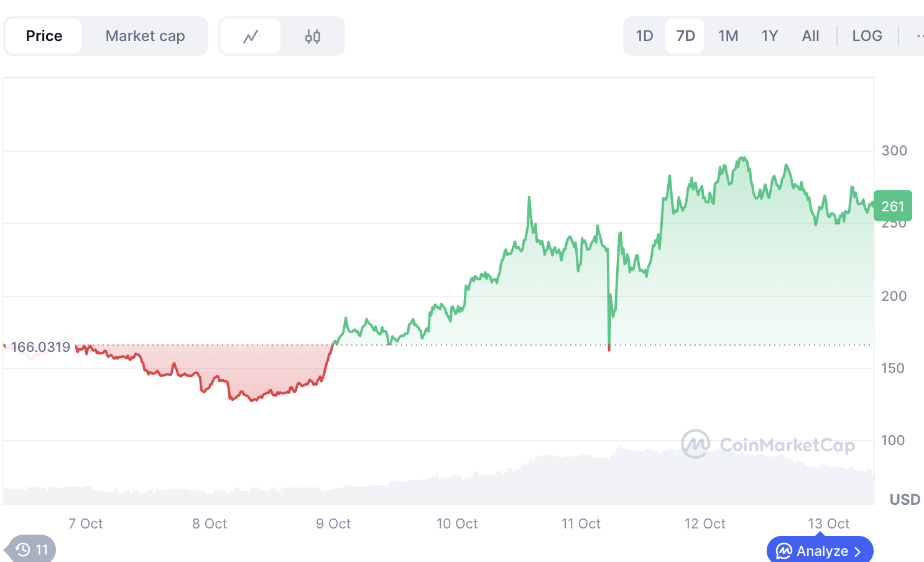Image resolution: width=924 pixels, height=562 pixels.
Task: Switch to the candlestick chart icon
Action: coord(313,35)
